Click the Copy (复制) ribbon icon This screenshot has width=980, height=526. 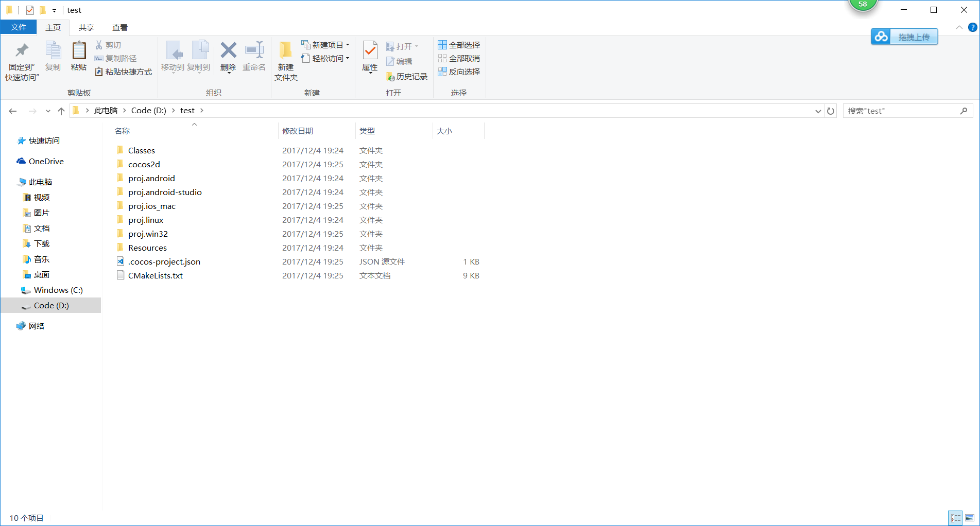[53, 50]
